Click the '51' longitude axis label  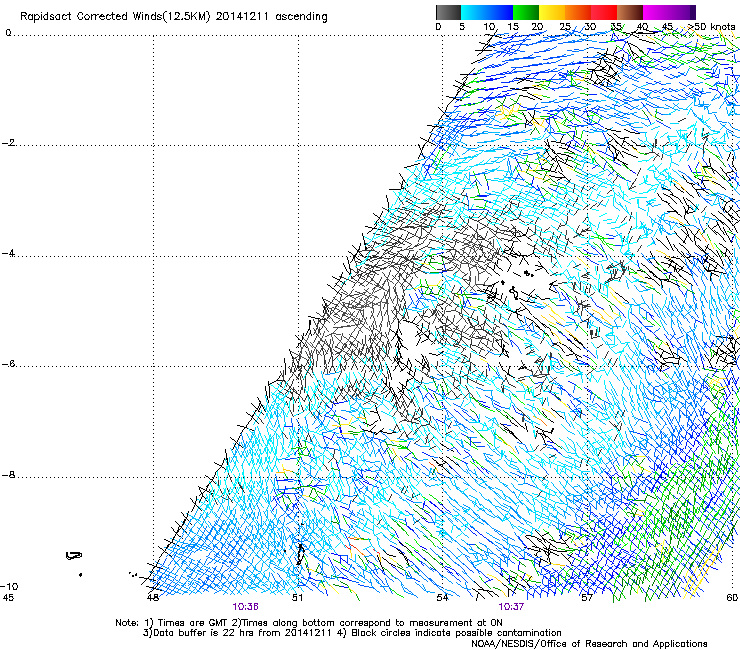click(297, 598)
